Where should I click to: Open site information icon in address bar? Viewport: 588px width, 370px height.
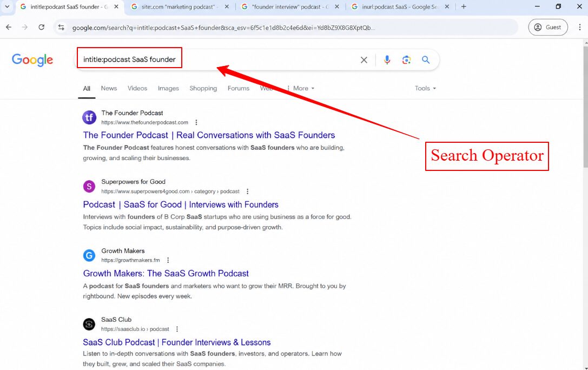pyautogui.click(x=61, y=28)
